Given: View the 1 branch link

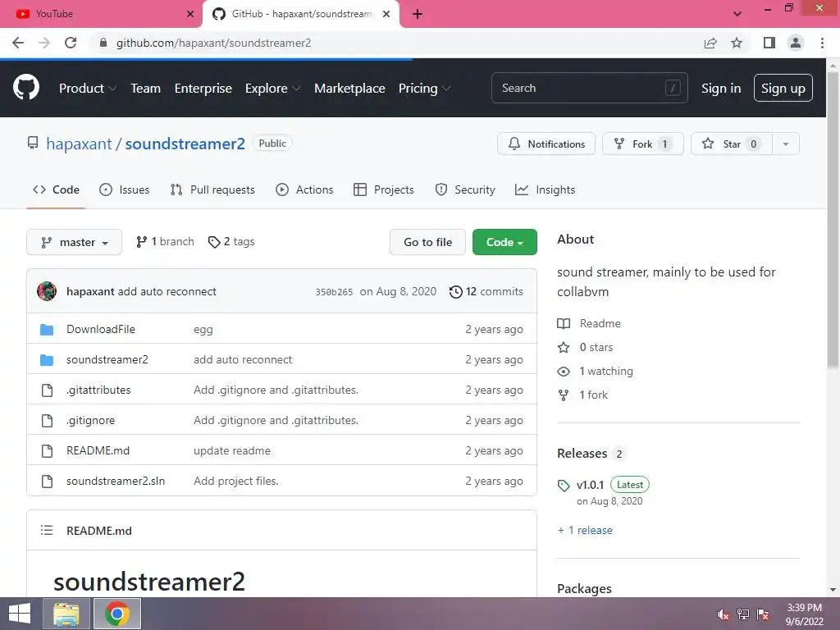Looking at the screenshot, I should tap(165, 242).
